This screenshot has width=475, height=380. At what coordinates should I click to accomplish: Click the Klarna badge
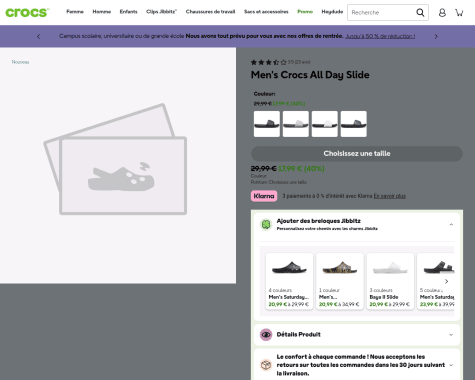[x=264, y=196]
